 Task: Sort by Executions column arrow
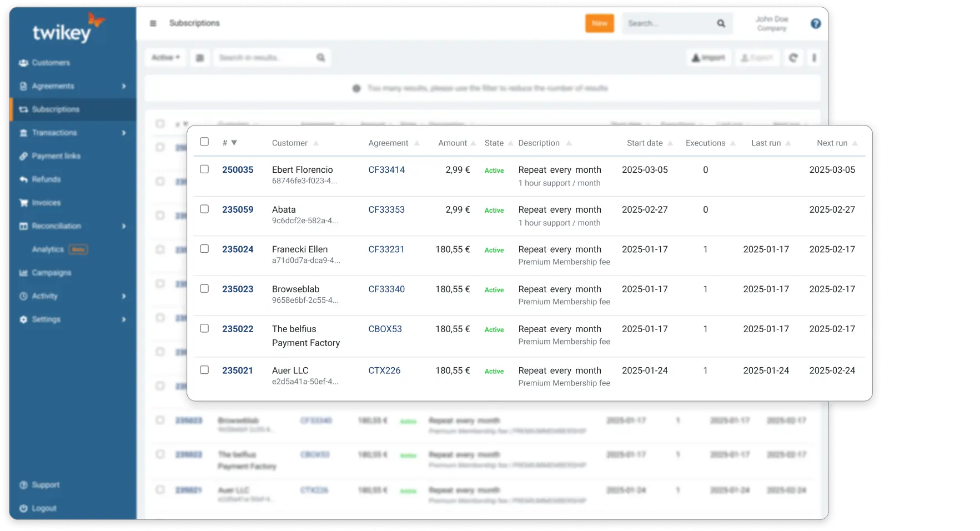click(733, 143)
